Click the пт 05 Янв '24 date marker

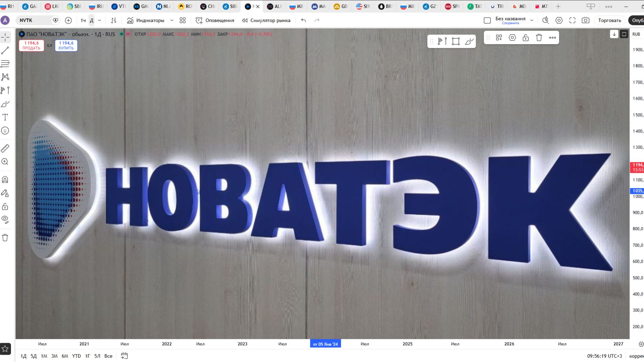point(325,344)
